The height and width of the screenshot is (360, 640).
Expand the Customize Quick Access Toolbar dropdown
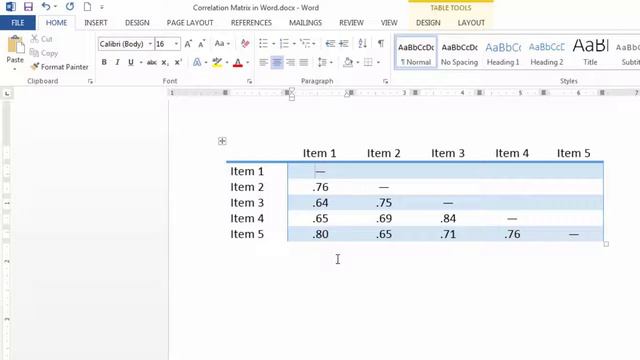click(x=102, y=7)
